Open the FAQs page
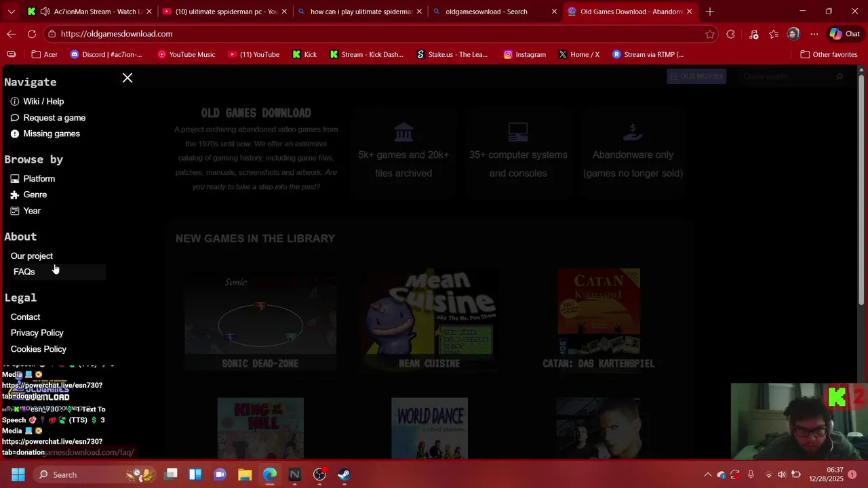The width and height of the screenshot is (868, 488). [24, 272]
